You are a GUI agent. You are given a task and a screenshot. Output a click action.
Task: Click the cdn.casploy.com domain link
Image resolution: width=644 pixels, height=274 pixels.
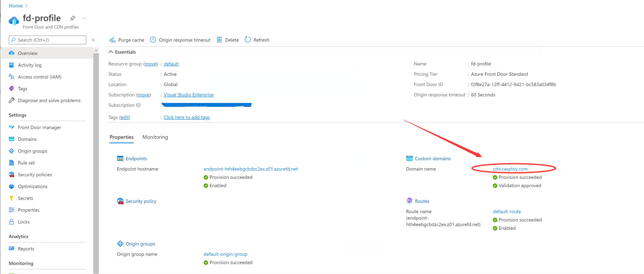[x=510, y=169]
